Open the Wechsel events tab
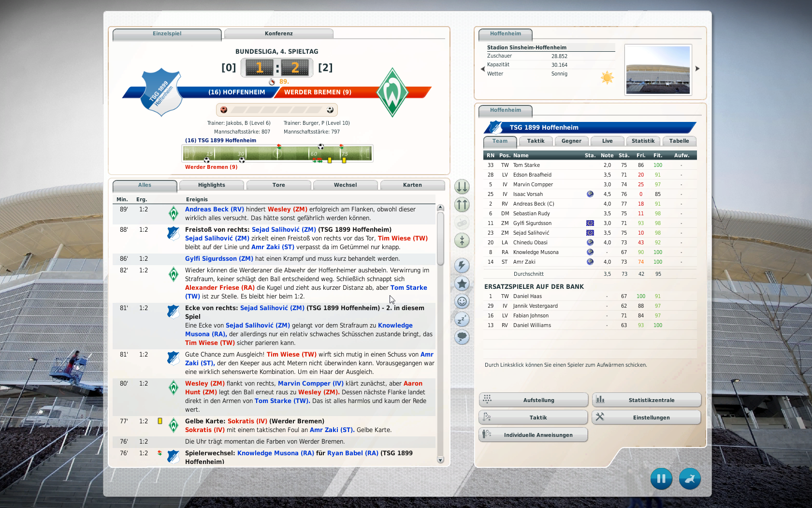 click(345, 185)
